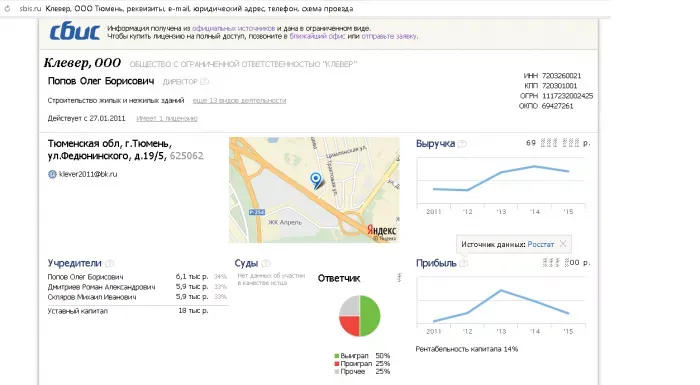Open the Имеет 1 лицензию link

(x=167, y=118)
